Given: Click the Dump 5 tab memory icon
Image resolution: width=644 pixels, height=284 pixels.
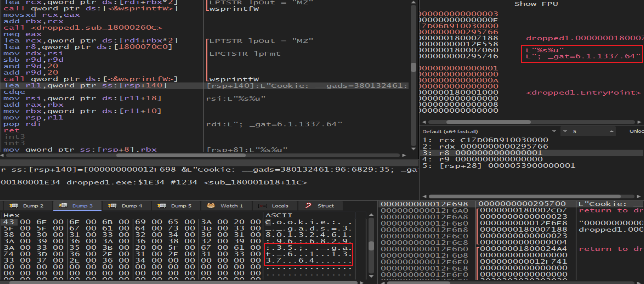Looking at the screenshot, I should tap(162, 206).
